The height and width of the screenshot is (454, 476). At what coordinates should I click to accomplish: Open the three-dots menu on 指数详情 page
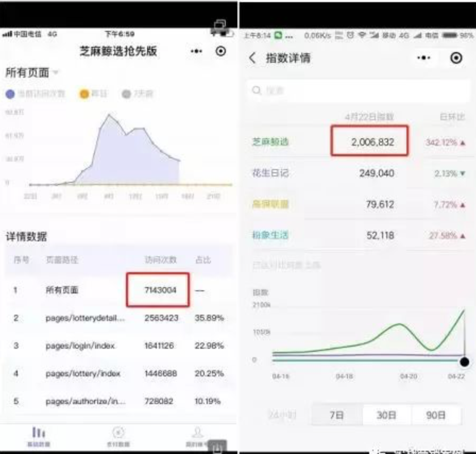[423, 58]
